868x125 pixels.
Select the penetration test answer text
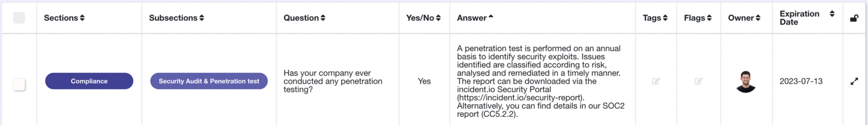click(540, 81)
